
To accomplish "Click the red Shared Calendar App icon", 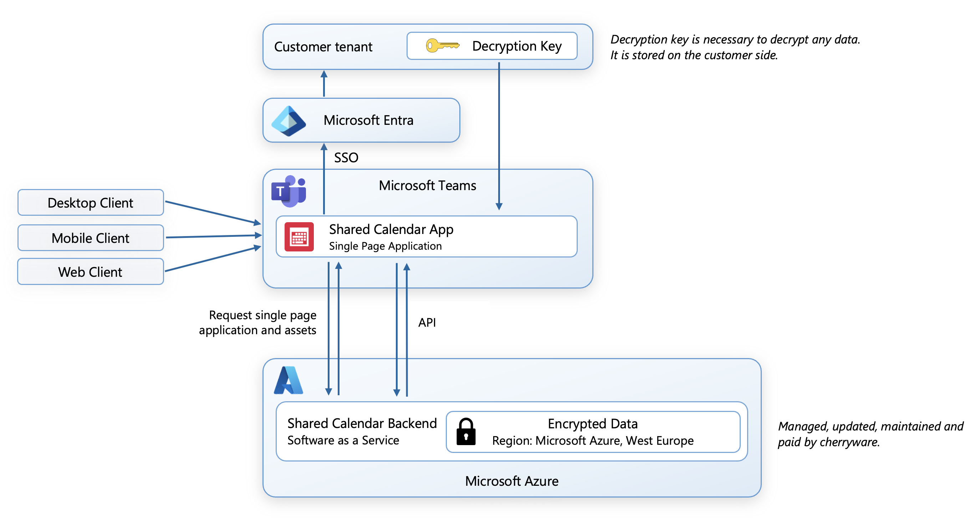I will (299, 236).
